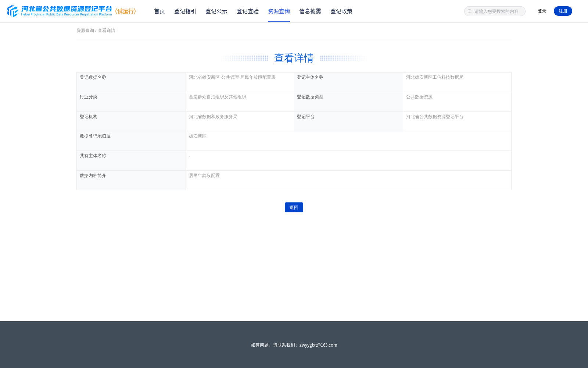This screenshot has height=368, width=588.
Task: Select value 河北省公共数据资源登记平台
Action: tap(435, 117)
